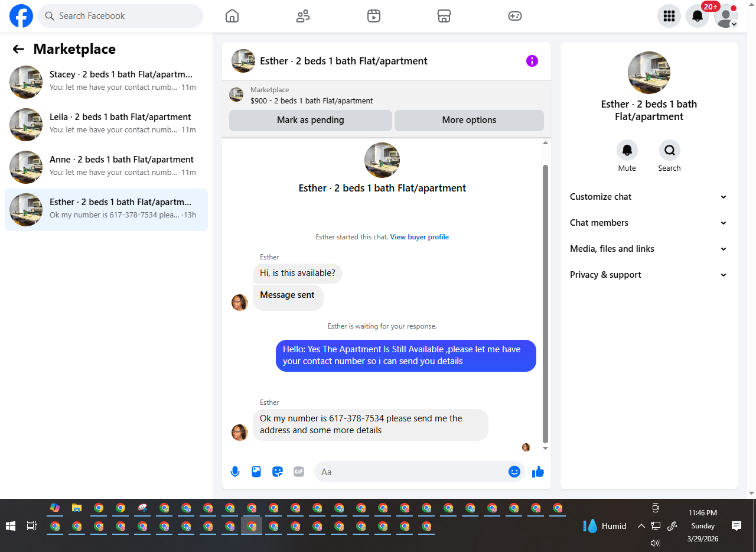Open the Video icon in top navigation

coord(373,16)
